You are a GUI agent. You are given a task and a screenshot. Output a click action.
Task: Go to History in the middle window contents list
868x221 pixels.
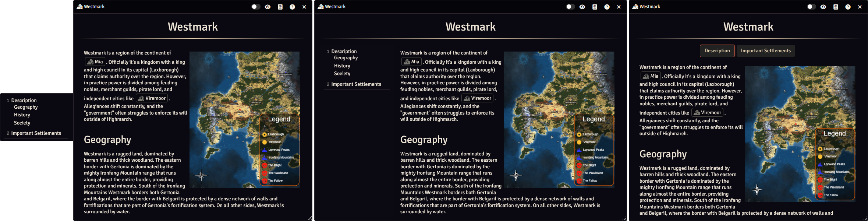coord(342,66)
